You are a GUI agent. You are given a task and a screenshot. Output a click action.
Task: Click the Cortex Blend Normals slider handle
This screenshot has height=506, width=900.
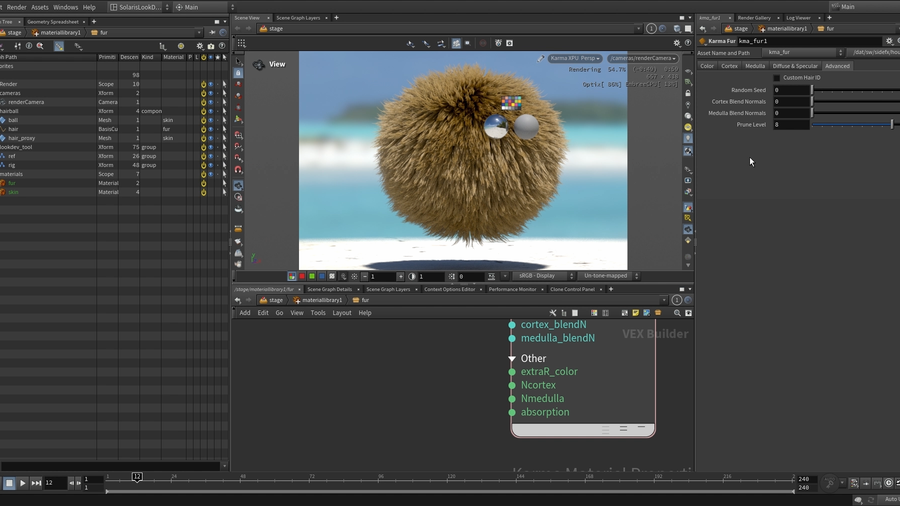[812, 102]
